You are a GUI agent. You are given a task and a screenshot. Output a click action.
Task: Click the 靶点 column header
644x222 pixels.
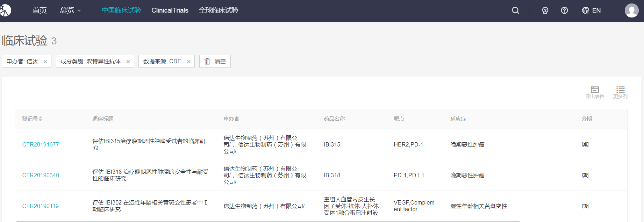coord(399,119)
